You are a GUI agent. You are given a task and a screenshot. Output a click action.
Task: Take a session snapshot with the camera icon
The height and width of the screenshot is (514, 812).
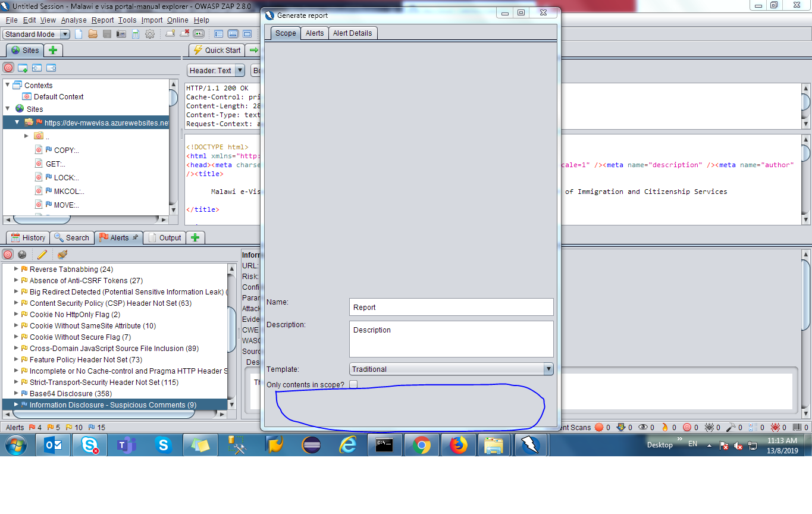pos(121,34)
